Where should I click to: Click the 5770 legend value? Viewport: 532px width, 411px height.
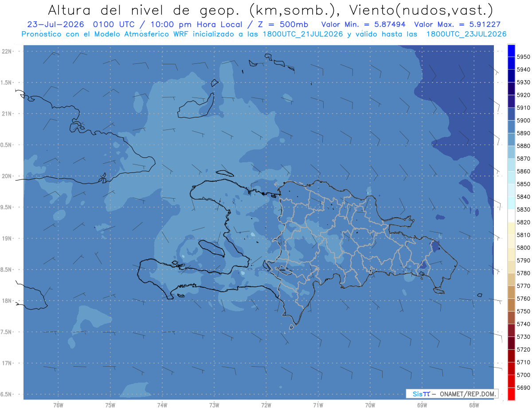coord(524,286)
